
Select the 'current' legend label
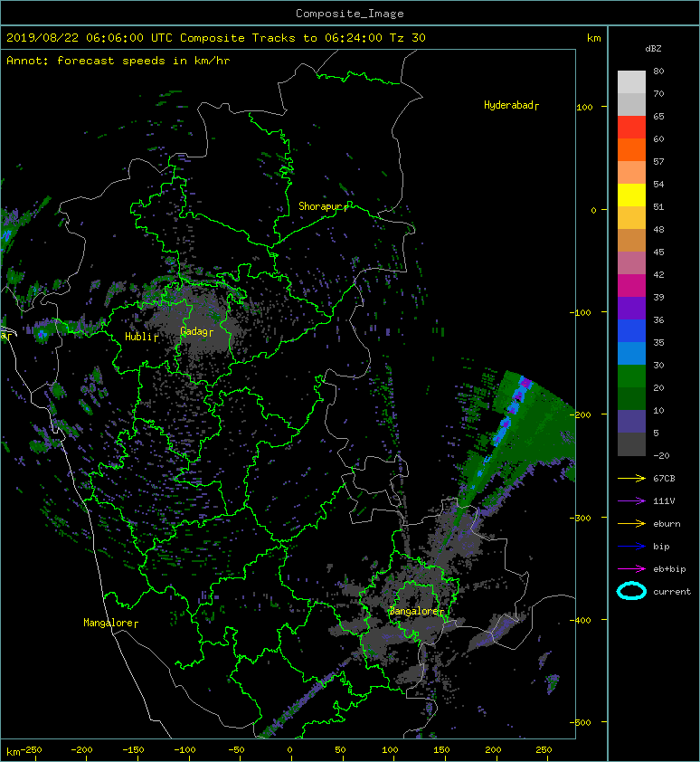pos(672,592)
